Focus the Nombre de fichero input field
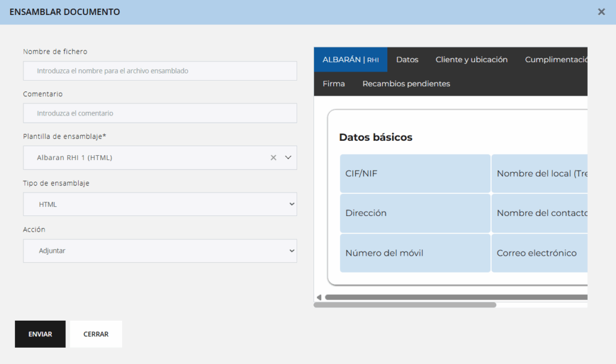 click(x=160, y=71)
